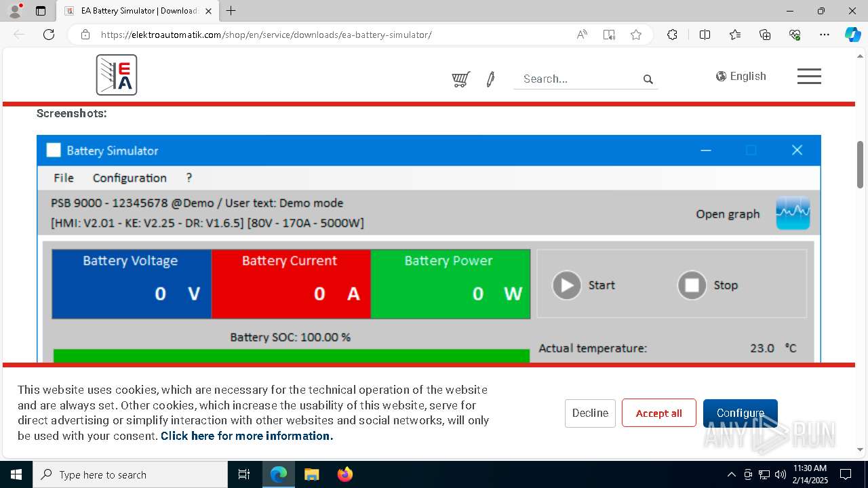Click the EA Elektro-Automatik logo
The height and width of the screenshot is (488, 868).
[x=117, y=75]
